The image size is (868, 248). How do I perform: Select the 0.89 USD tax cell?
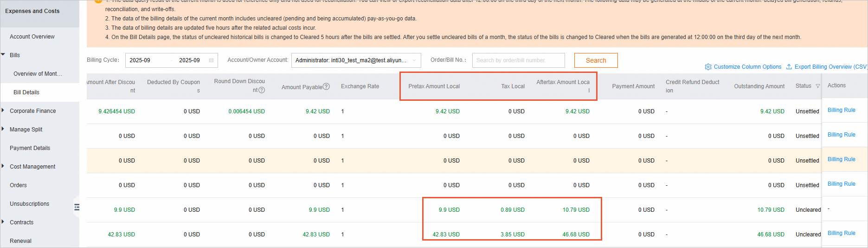click(512, 210)
